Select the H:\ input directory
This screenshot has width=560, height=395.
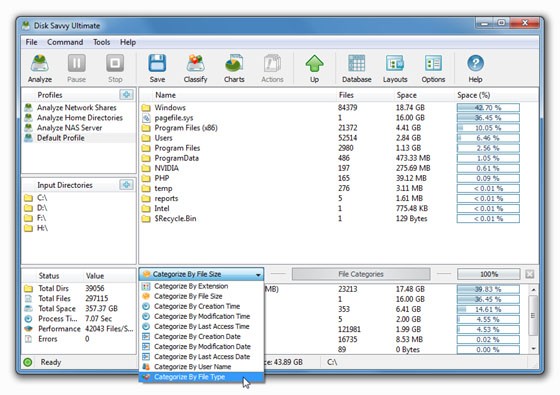(42, 228)
